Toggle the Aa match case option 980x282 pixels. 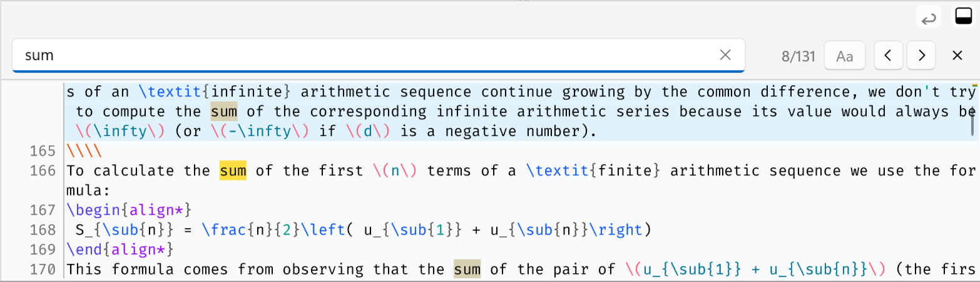point(845,56)
